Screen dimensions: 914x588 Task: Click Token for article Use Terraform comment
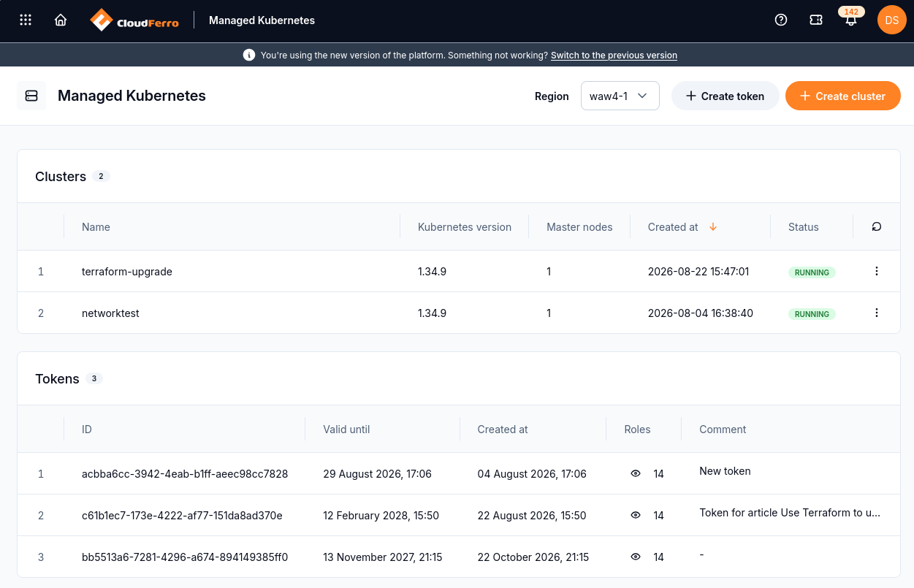790,513
